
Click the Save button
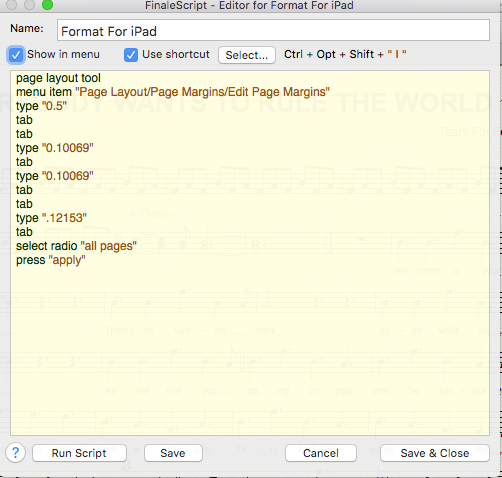173,453
